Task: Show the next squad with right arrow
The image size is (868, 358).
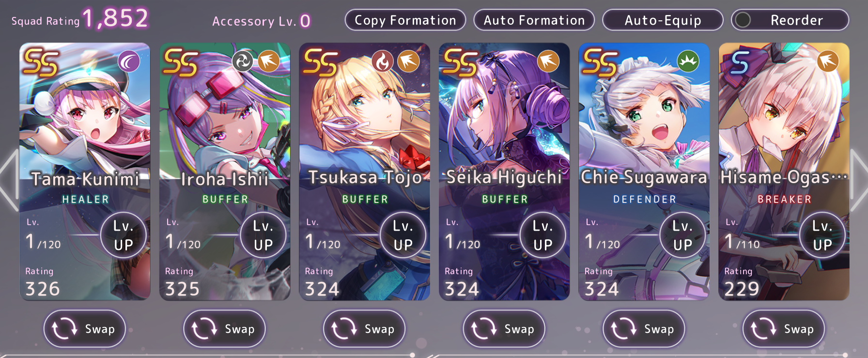Action: pos(859,180)
